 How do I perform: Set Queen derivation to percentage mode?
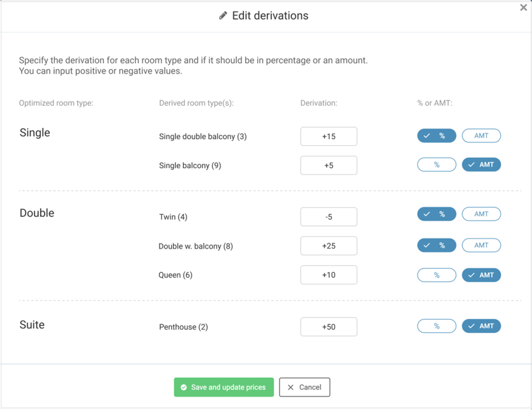point(436,275)
